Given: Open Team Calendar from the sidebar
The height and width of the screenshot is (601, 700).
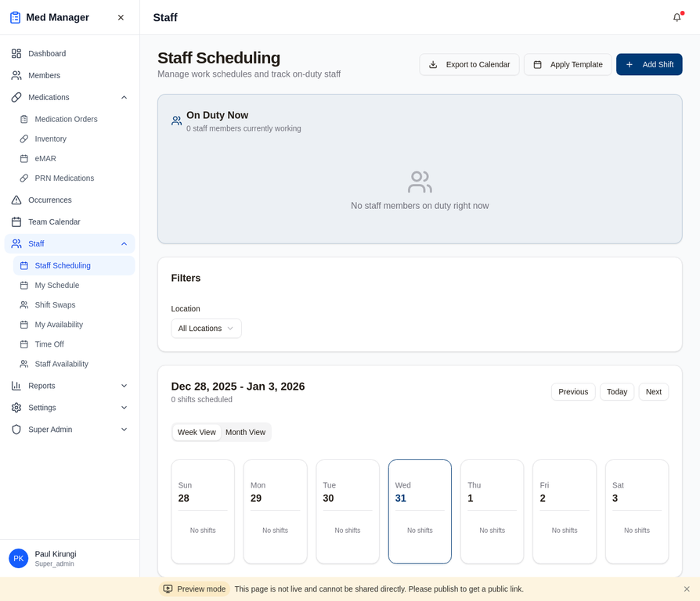Looking at the screenshot, I should (x=53, y=221).
